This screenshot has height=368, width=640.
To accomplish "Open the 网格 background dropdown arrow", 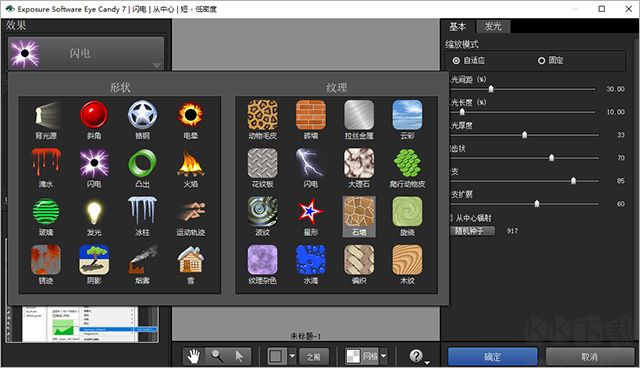I will (x=384, y=356).
